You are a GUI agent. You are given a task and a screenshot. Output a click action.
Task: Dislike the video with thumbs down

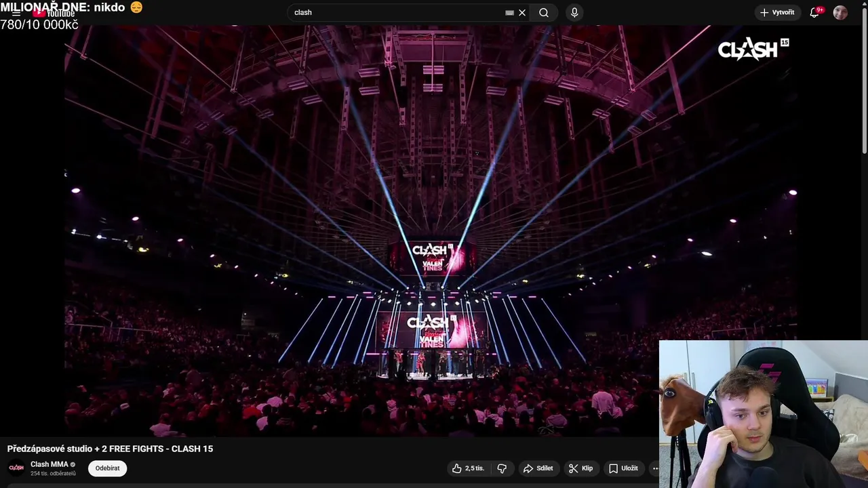click(x=502, y=468)
